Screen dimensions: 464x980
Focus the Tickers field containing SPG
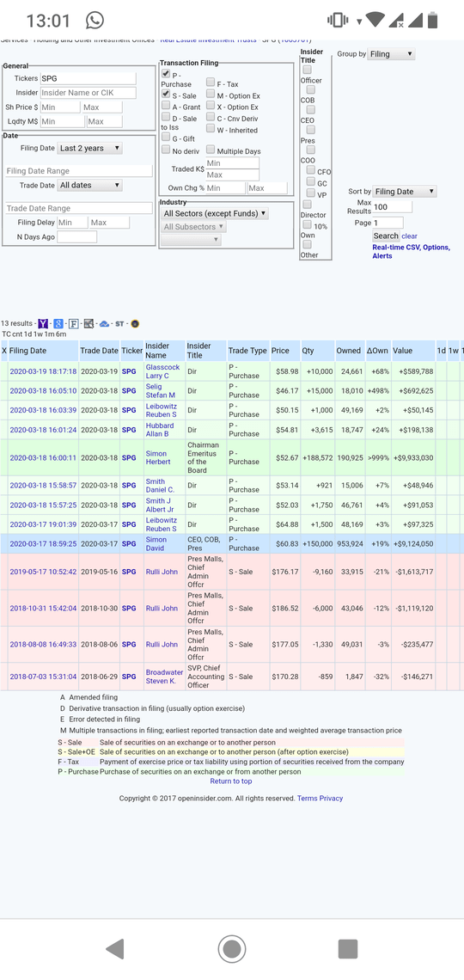pos(88,79)
